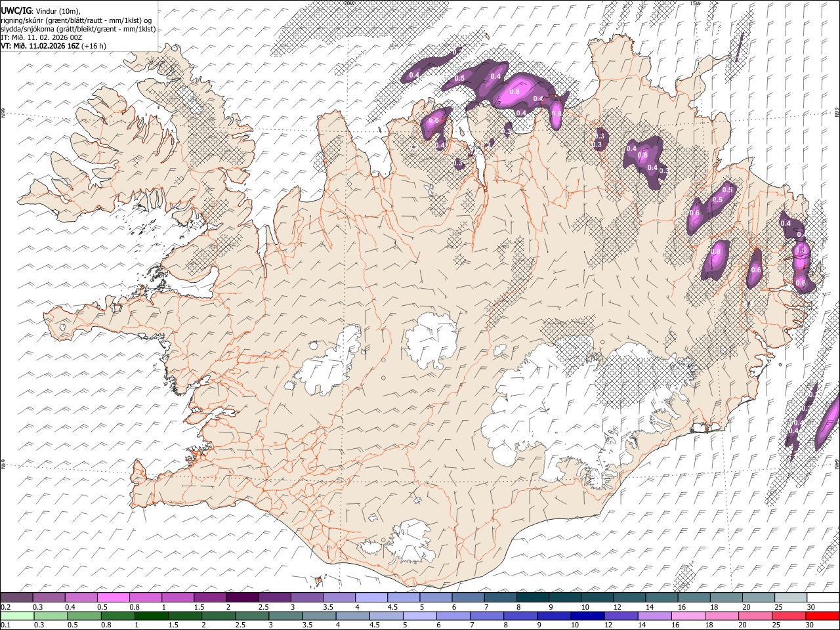The width and height of the screenshot is (840, 630).
Task: Pick top-row legend swatch between 0.3 and 0.4
Action: pyautogui.click(x=49, y=597)
